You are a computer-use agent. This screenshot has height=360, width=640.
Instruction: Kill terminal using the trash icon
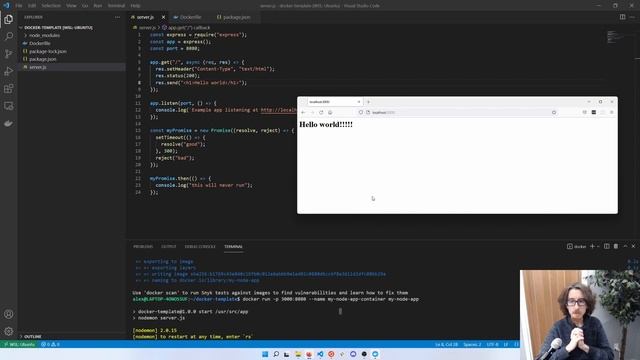click(616, 246)
